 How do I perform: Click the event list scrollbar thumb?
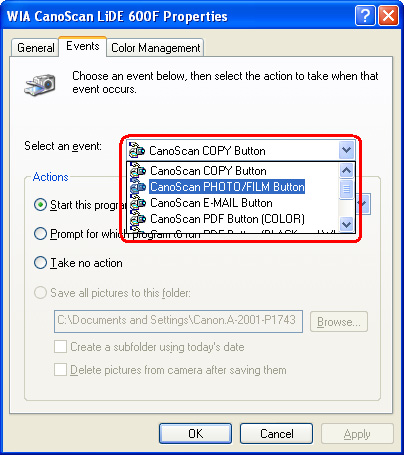tap(346, 189)
